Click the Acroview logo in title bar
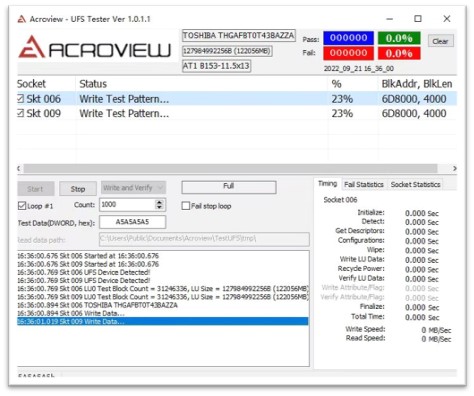Viewport: 474px width, 396px height. [22, 19]
